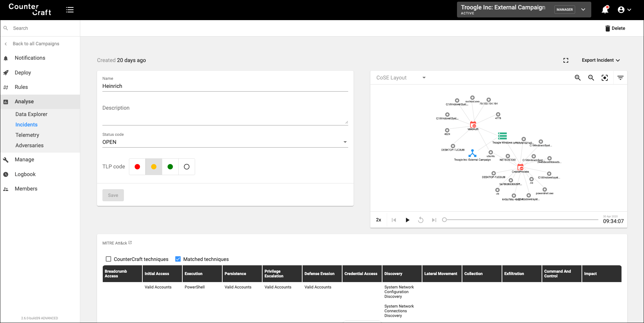The image size is (644, 323).
Task: Toggle the hamburger menu icon
Action: pos(70,10)
